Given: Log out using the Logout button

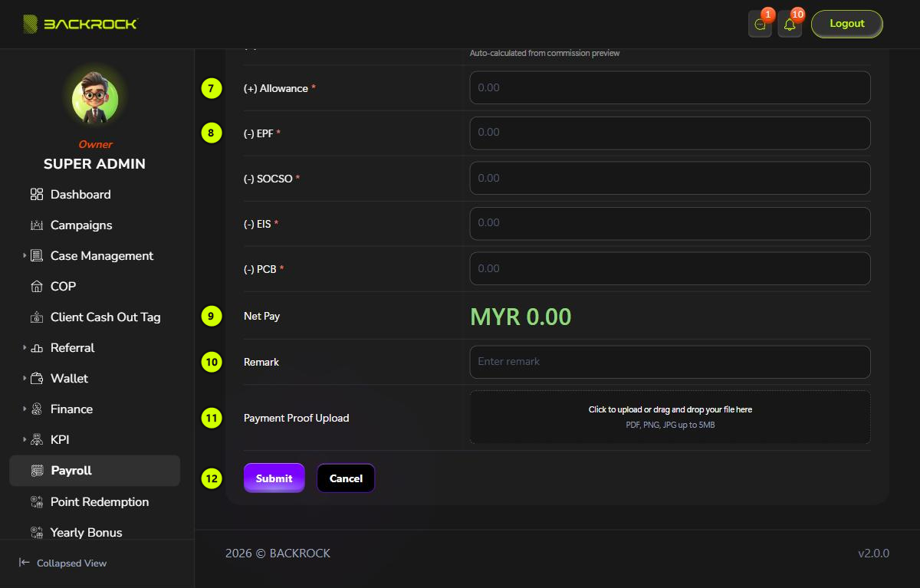Looking at the screenshot, I should click(x=847, y=24).
